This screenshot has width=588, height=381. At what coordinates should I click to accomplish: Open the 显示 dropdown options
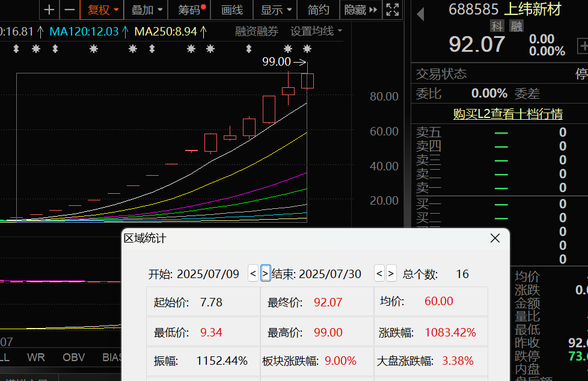click(276, 10)
